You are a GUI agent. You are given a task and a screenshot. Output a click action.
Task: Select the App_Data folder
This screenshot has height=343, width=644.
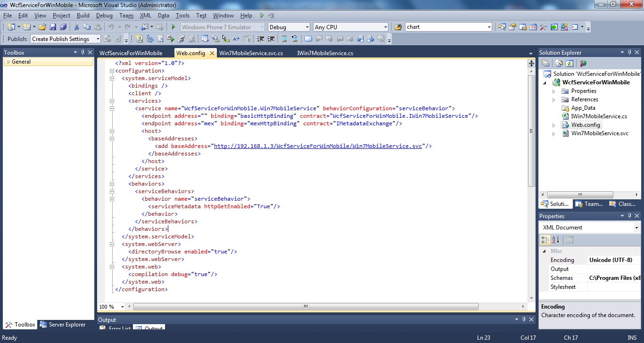coord(583,108)
